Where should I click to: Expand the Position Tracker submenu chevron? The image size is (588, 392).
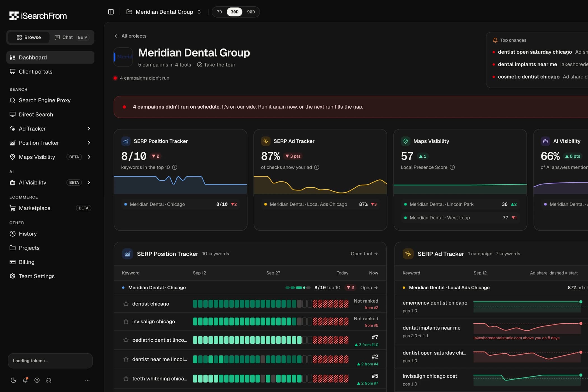point(89,143)
